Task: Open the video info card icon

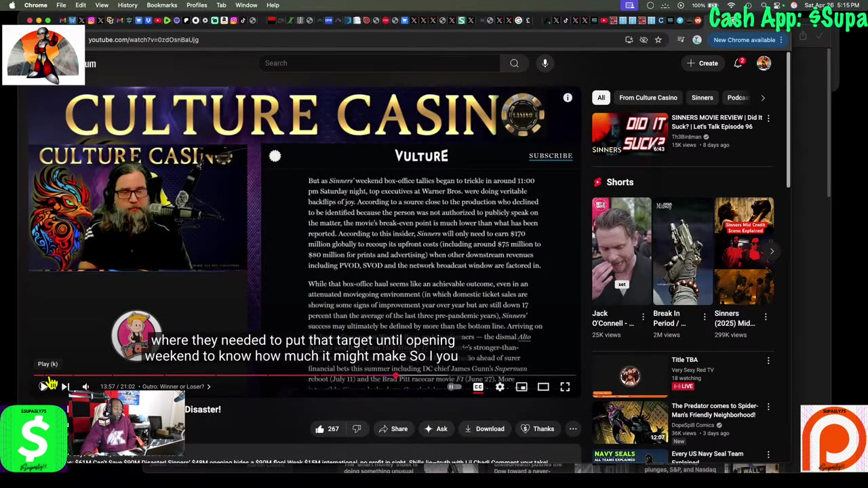Action: tap(568, 98)
